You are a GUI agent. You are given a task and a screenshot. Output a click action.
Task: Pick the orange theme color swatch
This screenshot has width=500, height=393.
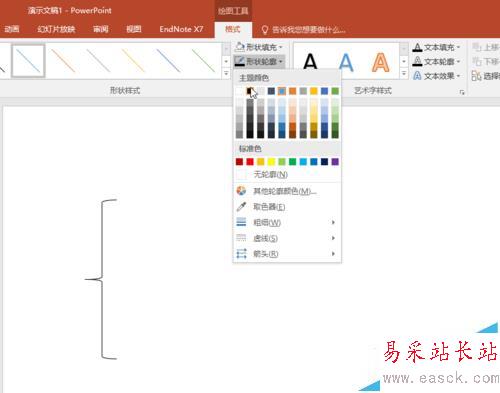click(x=293, y=91)
